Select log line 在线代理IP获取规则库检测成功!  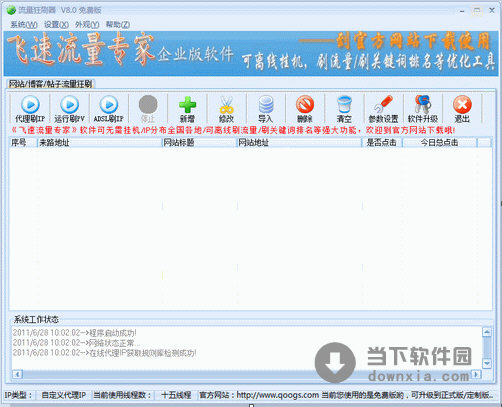pyautogui.click(x=104, y=353)
